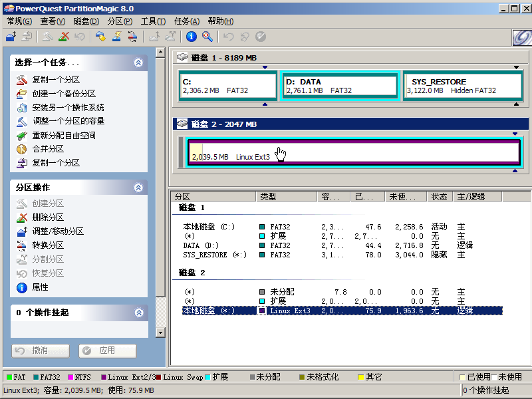Select the SYS_RESTORE (*:) list row
The width and height of the screenshot is (532, 399).
[x=342, y=255]
